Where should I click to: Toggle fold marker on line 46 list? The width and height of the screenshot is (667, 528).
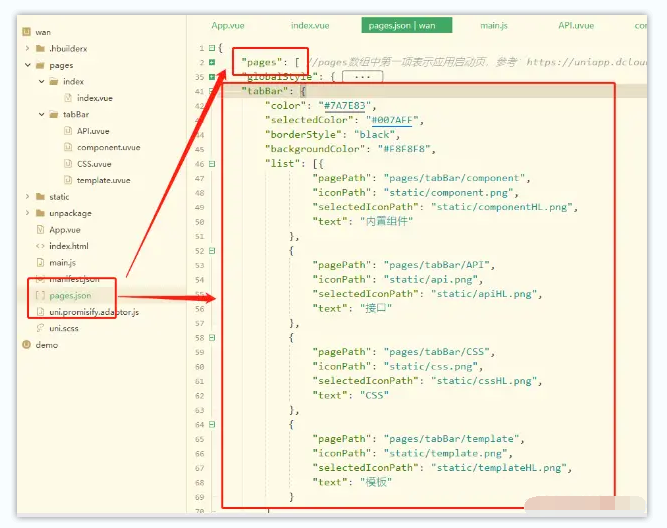[x=212, y=163]
